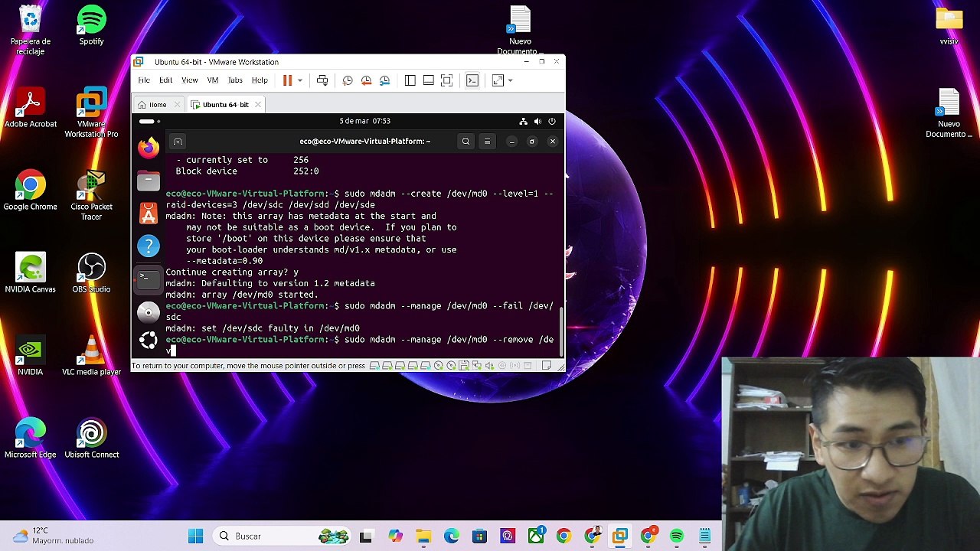Open Files from the Ubuntu dock
980x551 pixels.
tap(149, 181)
